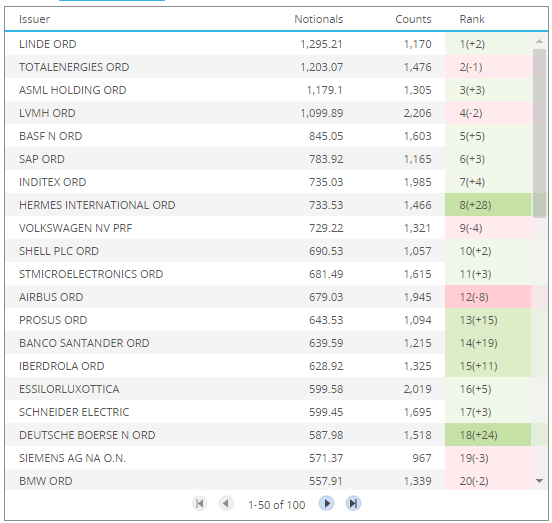Select the ESSILORLUXOTTICA issuer
Viewport: 552px width, 523px height.
pos(69,389)
